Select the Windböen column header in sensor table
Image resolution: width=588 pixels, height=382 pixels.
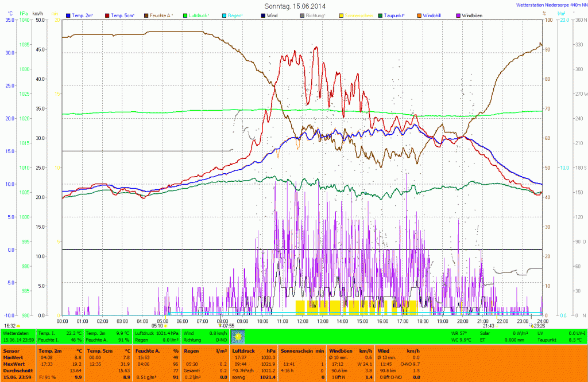341,350
